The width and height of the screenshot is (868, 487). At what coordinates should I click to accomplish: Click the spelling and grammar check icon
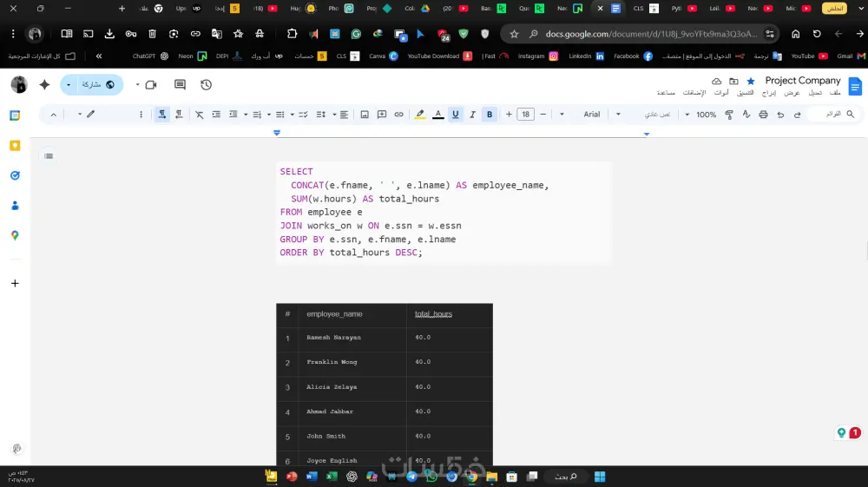coord(746,115)
